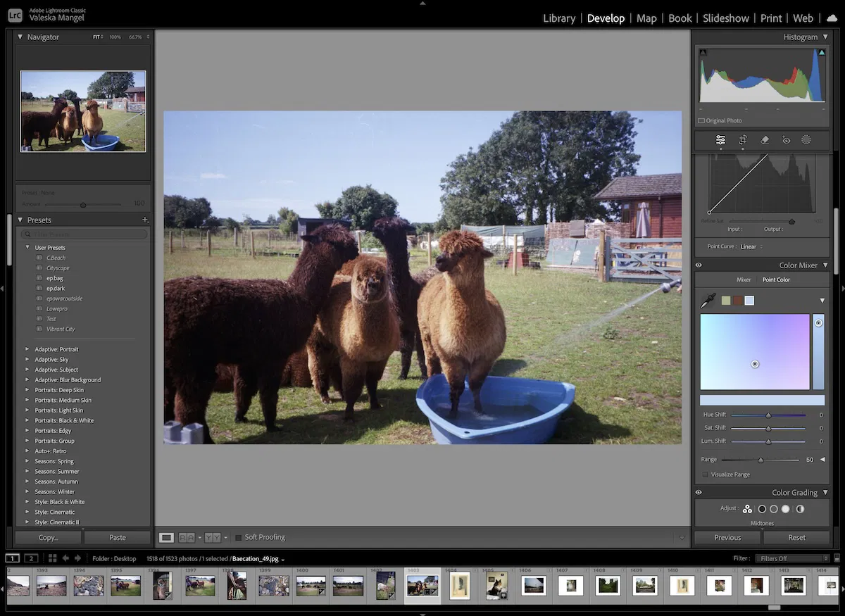Image resolution: width=845 pixels, height=616 pixels.
Task: Add a new preset with plus icon
Action: coord(145,220)
